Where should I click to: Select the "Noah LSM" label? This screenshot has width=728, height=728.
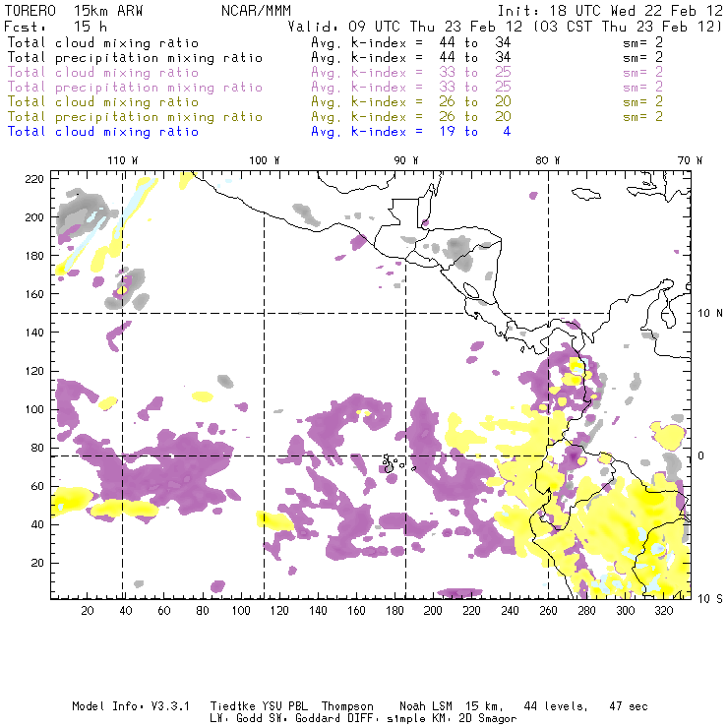click(x=426, y=706)
